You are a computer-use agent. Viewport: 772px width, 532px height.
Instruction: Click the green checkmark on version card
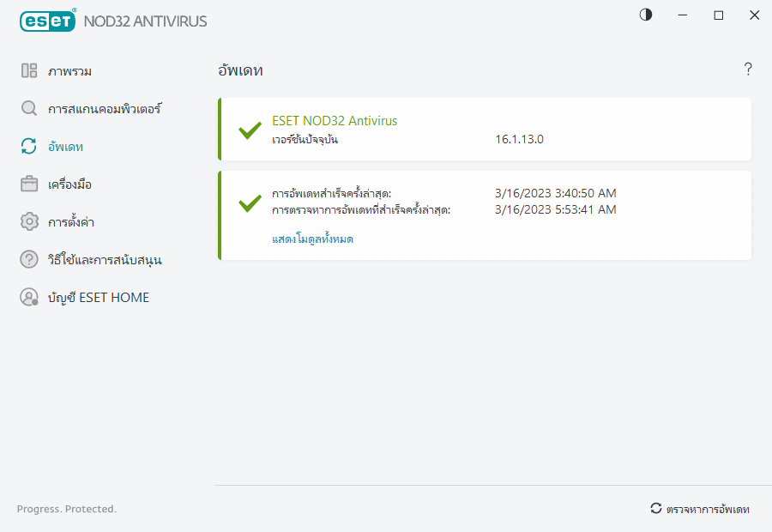click(x=250, y=130)
